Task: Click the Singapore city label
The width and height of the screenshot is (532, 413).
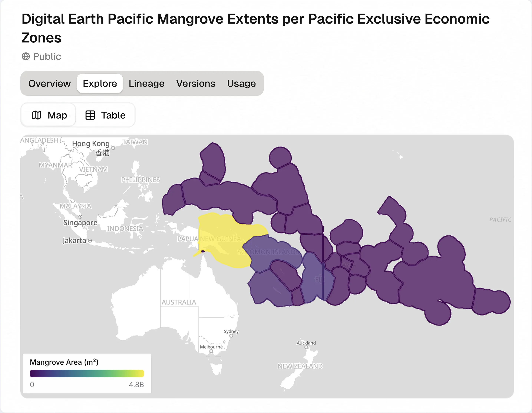Action: [x=80, y=222]
